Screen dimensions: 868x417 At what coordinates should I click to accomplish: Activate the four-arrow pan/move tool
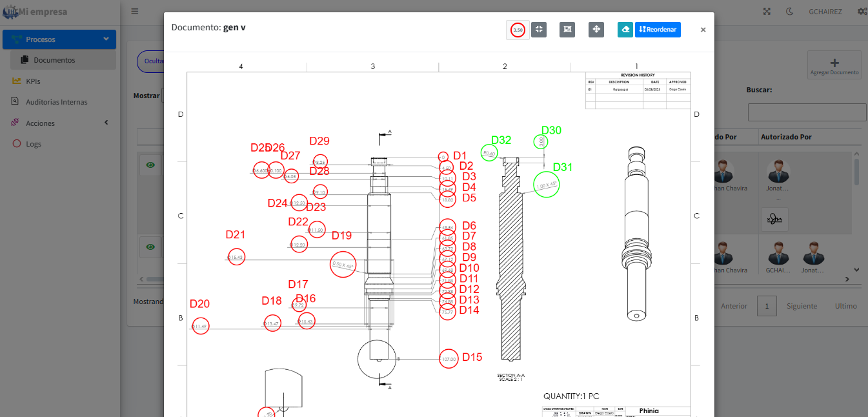[596, 30]
